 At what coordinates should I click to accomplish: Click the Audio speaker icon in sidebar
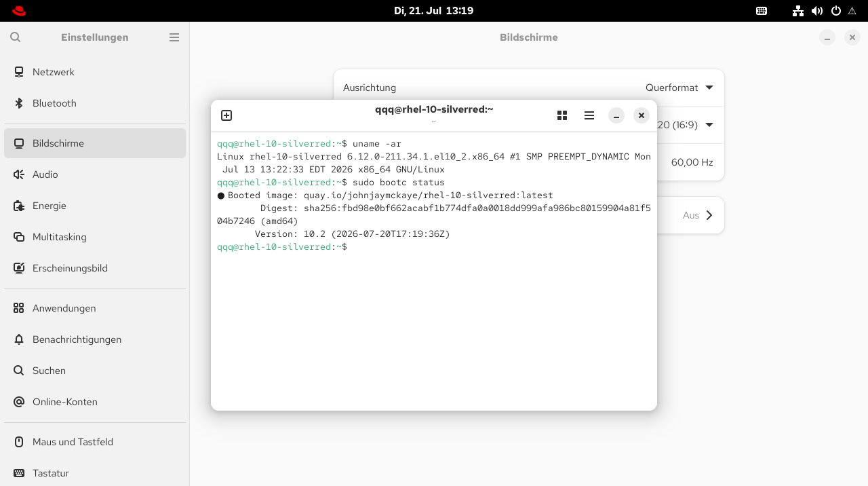point(19,174)
